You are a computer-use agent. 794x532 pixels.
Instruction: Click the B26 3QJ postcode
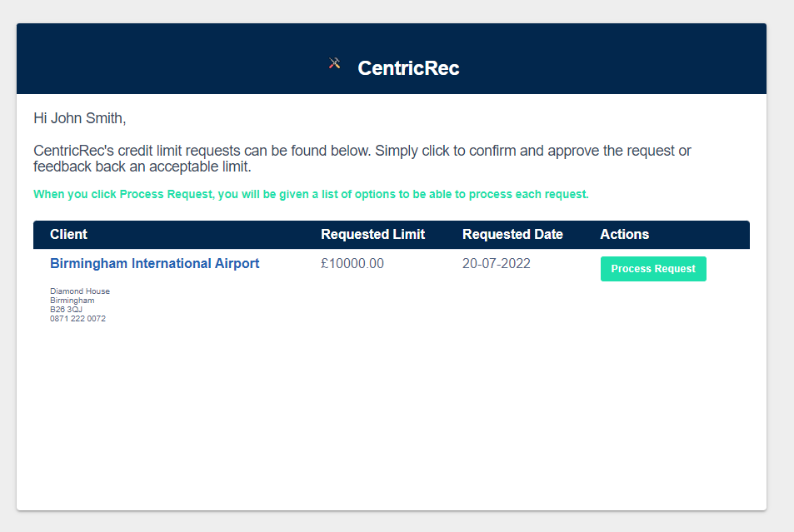[x=66, y=309]
